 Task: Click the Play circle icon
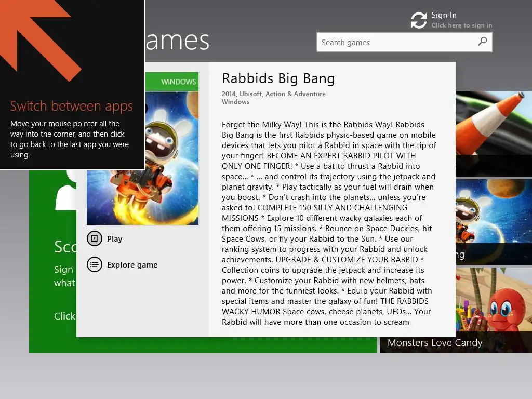pos(95,238)
